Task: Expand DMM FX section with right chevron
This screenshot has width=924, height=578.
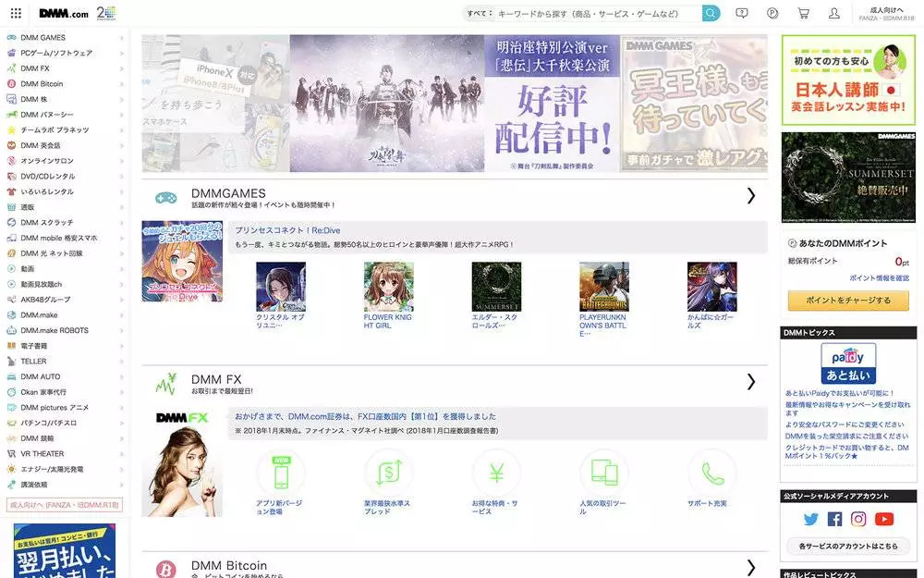Action: [750, 382]
